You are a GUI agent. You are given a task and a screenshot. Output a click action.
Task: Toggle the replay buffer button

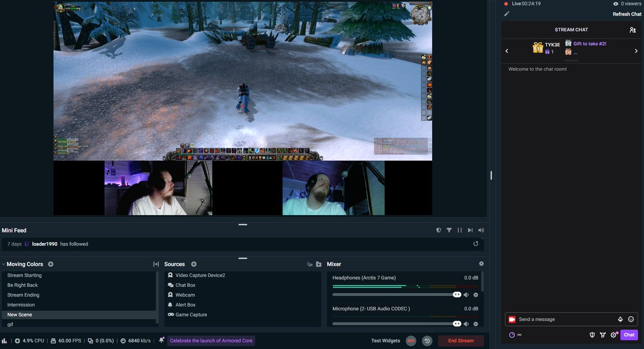click(427, 340)
